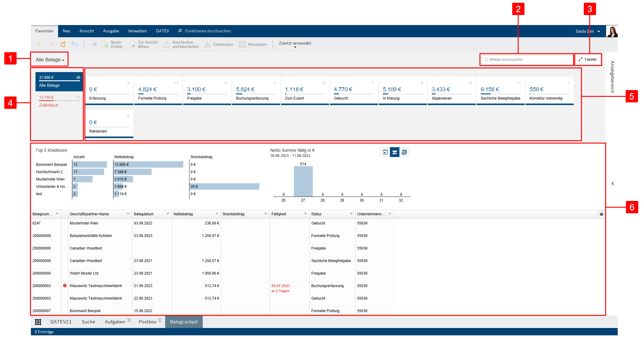Click the week 27 bar showing 514
The image size is (644, 339).
pos(303,181)
